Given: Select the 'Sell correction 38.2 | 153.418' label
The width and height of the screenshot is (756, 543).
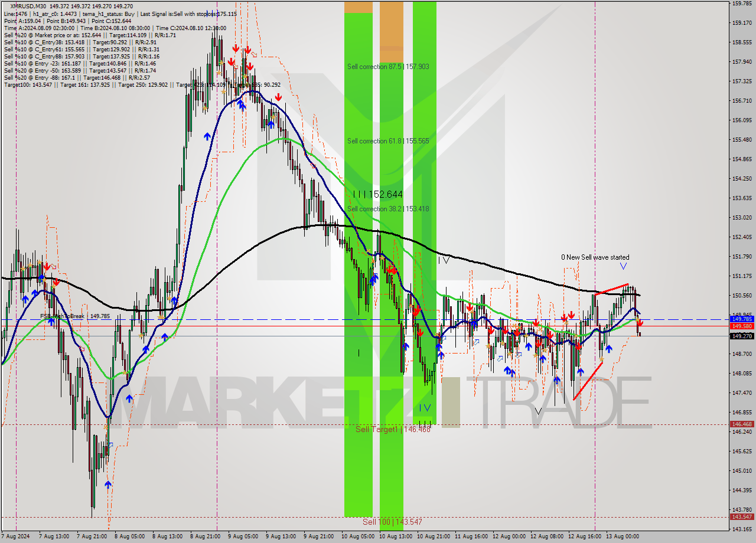Looking at the screenshot, I should [x=388, y=209].
